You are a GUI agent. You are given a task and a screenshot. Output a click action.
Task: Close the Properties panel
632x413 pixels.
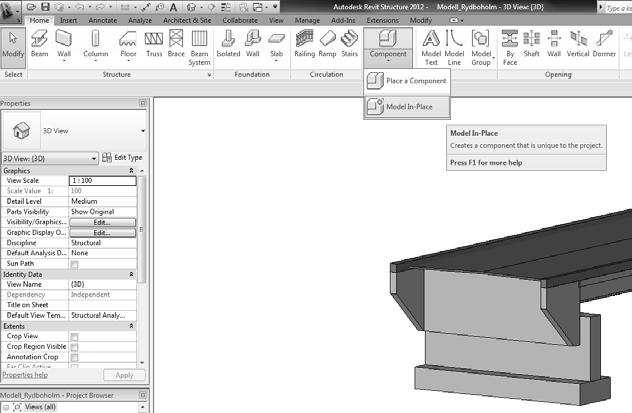tap(143, 103)
